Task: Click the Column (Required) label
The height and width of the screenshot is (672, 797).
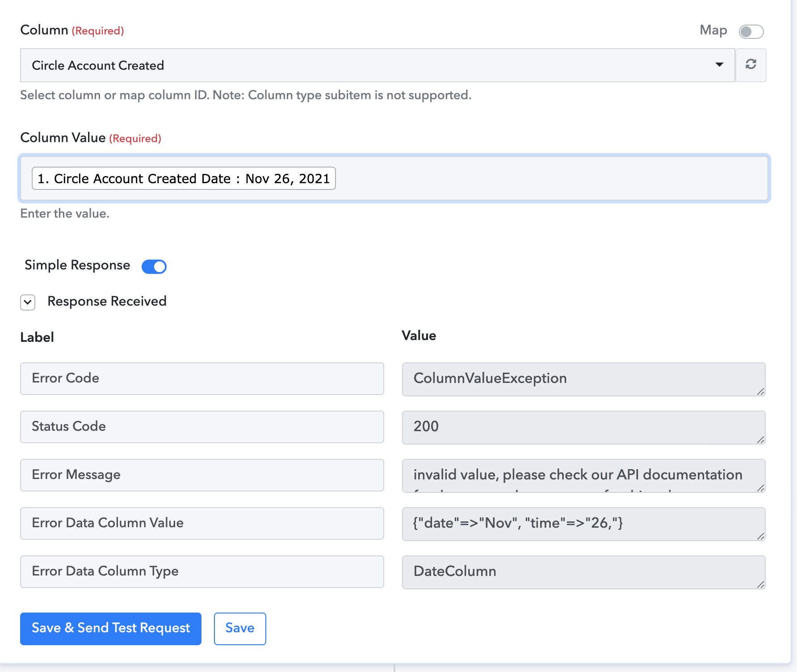Action: click(72, 30)
